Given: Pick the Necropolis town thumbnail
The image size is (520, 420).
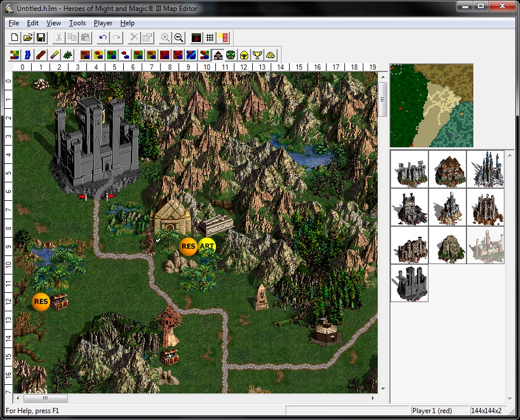Looking at the screenshot, I should [x=447, y=207].
